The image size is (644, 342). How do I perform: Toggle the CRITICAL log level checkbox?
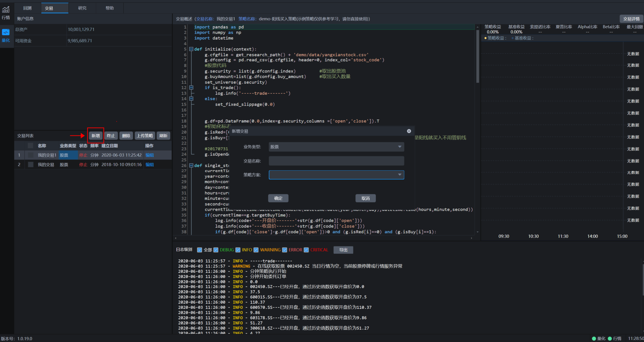click(x=306, y=250)
